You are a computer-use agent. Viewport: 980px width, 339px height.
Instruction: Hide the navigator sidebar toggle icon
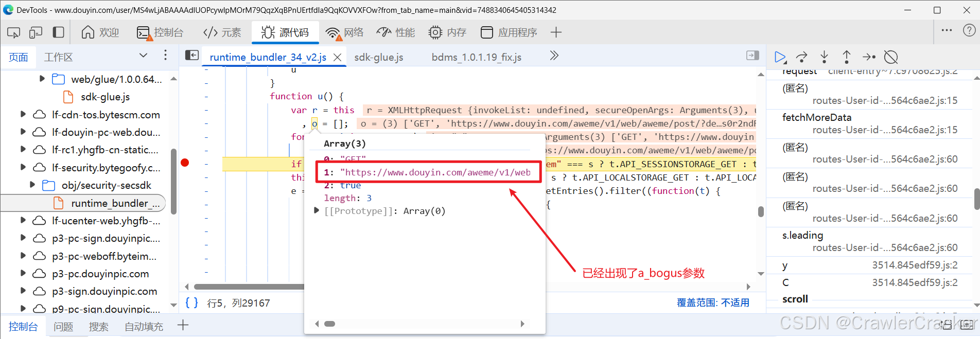point(192,55)
